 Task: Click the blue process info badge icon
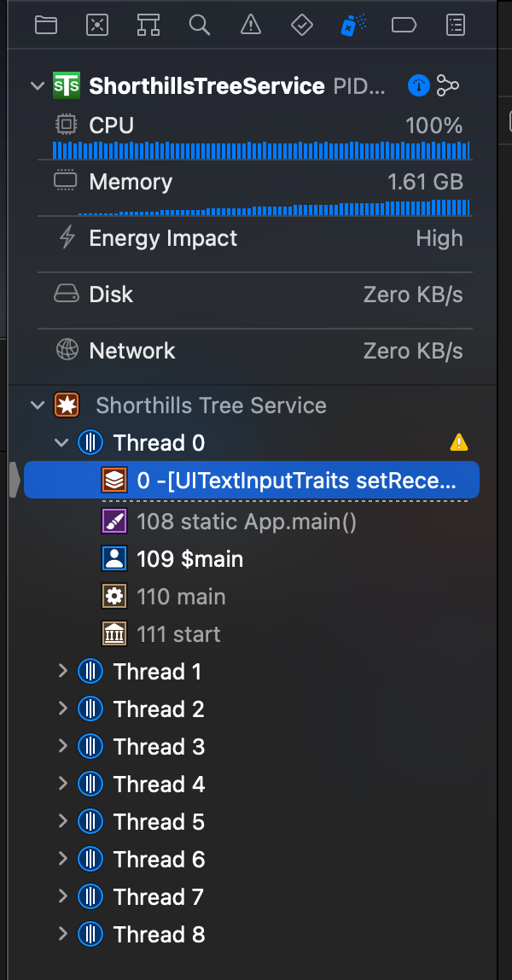pos(419,85)
